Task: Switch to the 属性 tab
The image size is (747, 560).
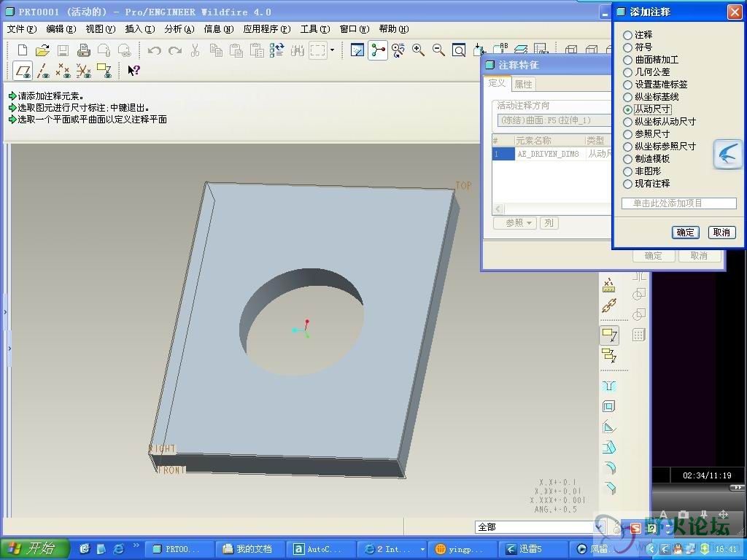Action: (523, 85)
